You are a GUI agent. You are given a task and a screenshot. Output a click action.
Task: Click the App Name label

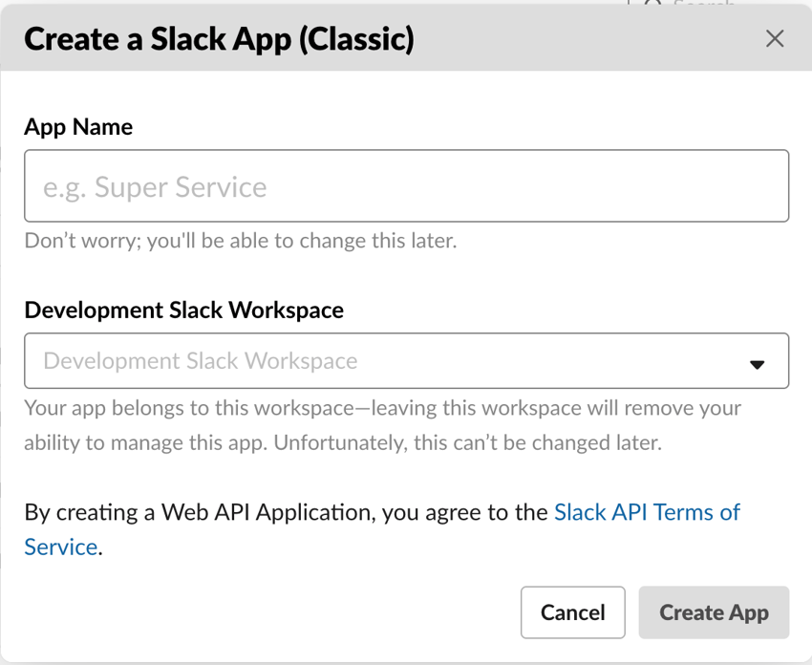[x=78, y=126]
